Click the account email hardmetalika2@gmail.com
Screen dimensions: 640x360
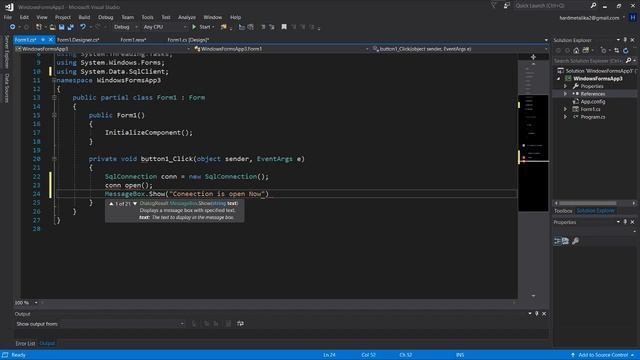[589, 18]
